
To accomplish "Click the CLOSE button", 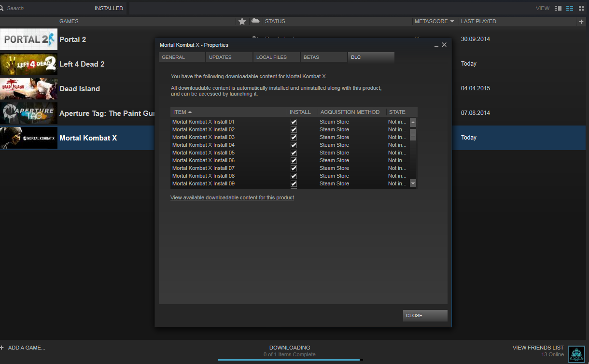I will [425, 315].
